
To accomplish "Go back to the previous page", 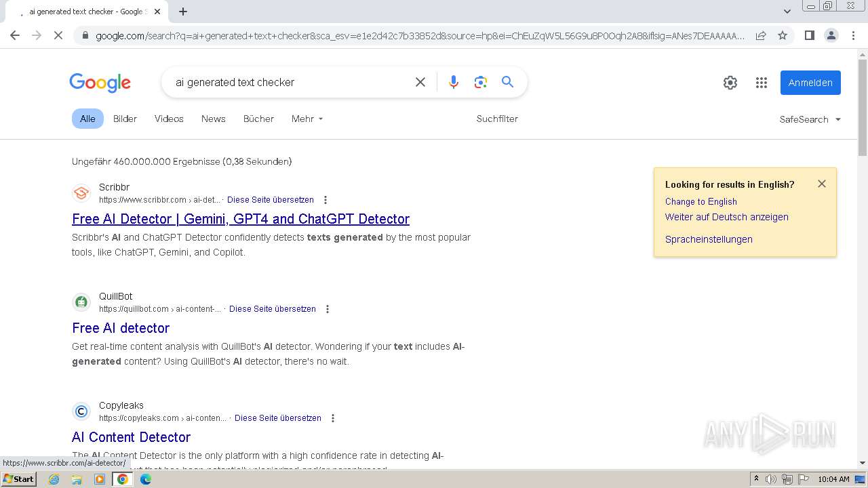I will pos(15,35).
